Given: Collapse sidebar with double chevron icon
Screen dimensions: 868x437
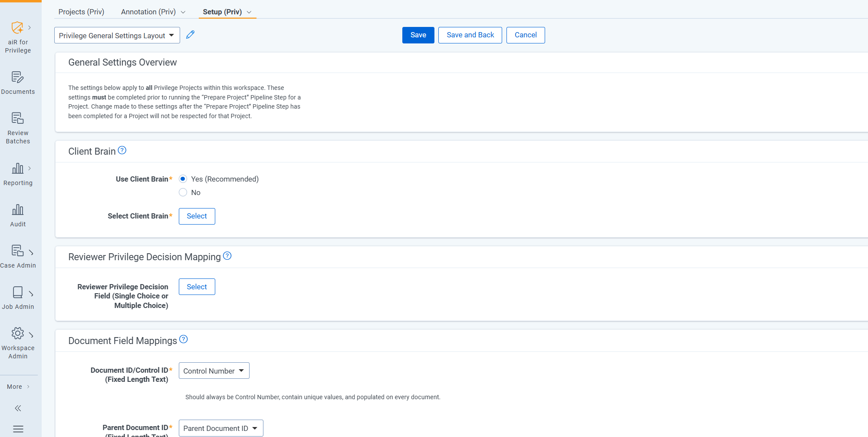Looking at the screenshot, I should [18, 408].
